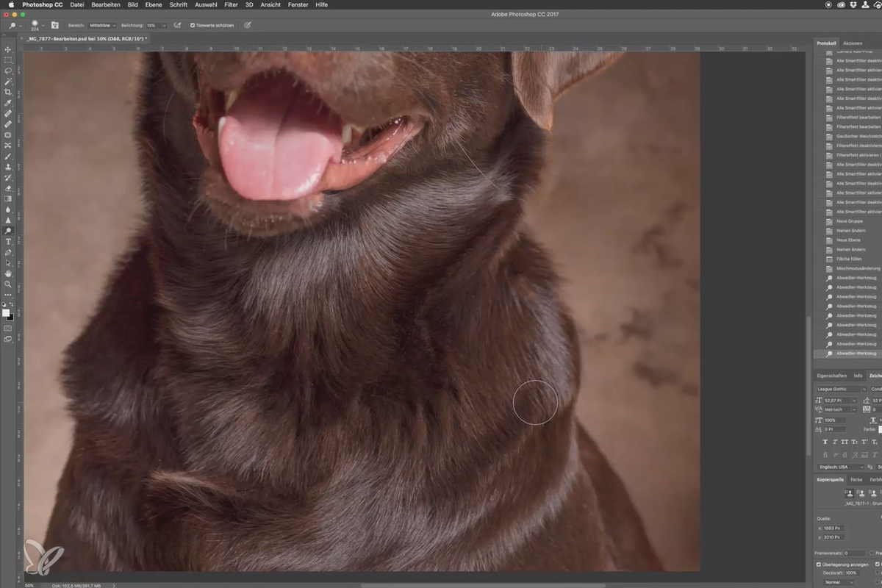Viewport: 882px width, 588px height.
Task: Enable the airbrush option icon
Action: click(x=178, y=25)
